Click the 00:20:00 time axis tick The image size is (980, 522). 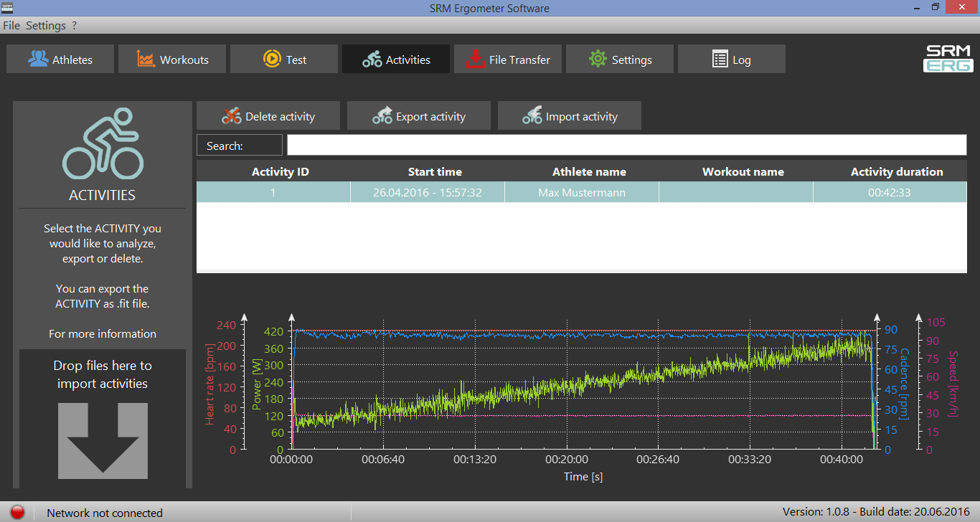[x=567, y=460]
